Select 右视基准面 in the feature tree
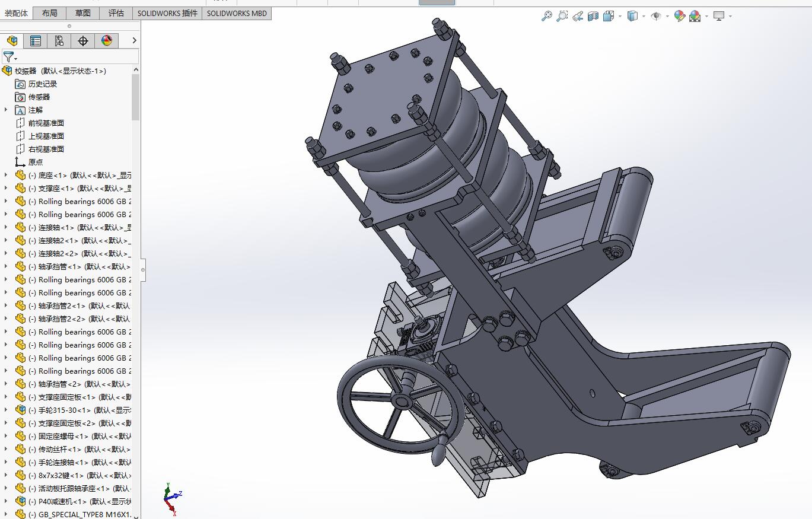The width and height of the screenshot is (812, 519). [46, 149]
